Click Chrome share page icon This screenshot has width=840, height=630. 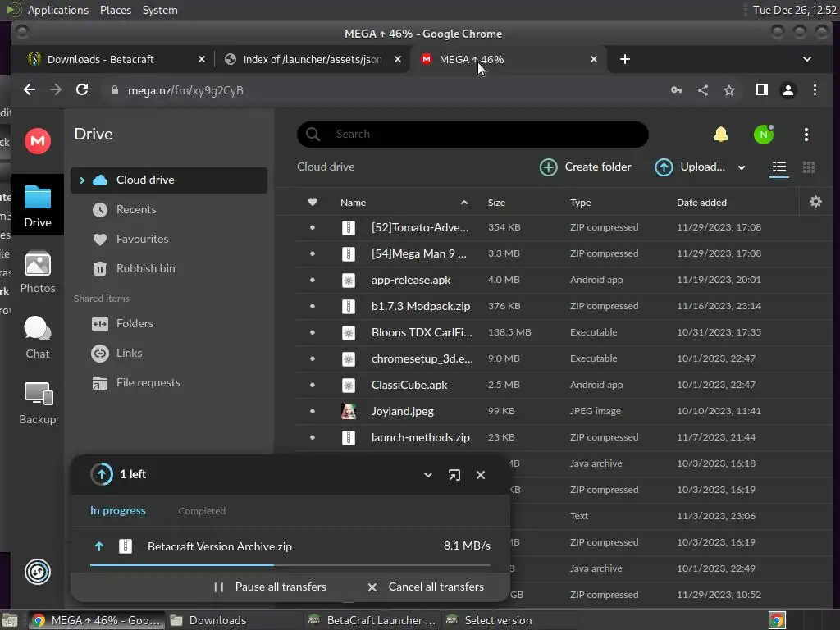click(x=703, y=90)
